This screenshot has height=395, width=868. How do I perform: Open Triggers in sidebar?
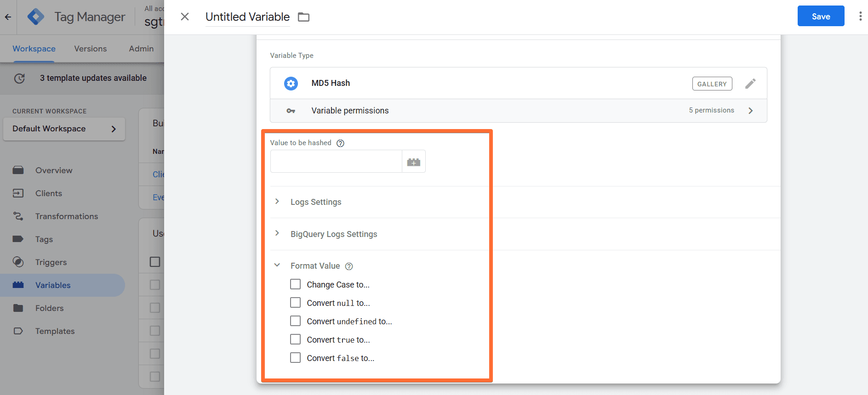point(51,262)
